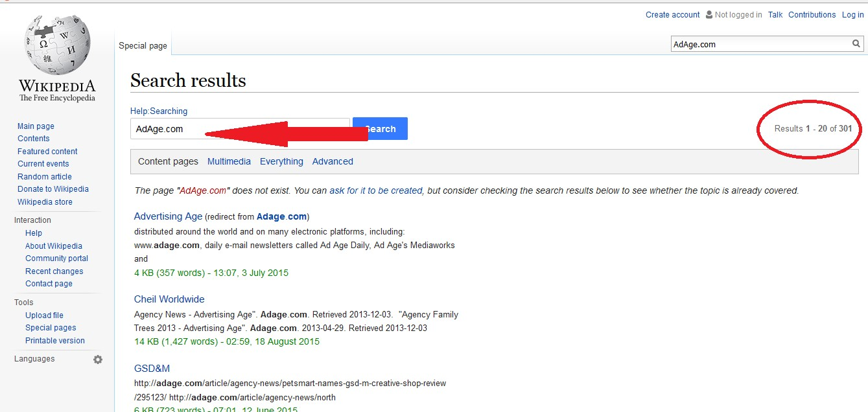Open Contents in the sidebar
The width and height of the screenshot is (868, 412).
34,139
